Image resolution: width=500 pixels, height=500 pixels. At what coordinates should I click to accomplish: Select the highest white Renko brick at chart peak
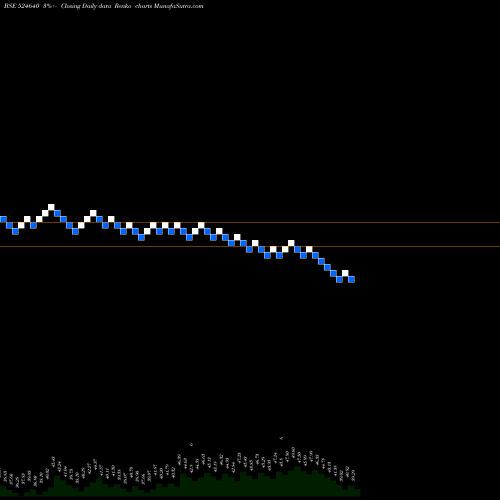[51, 207]
